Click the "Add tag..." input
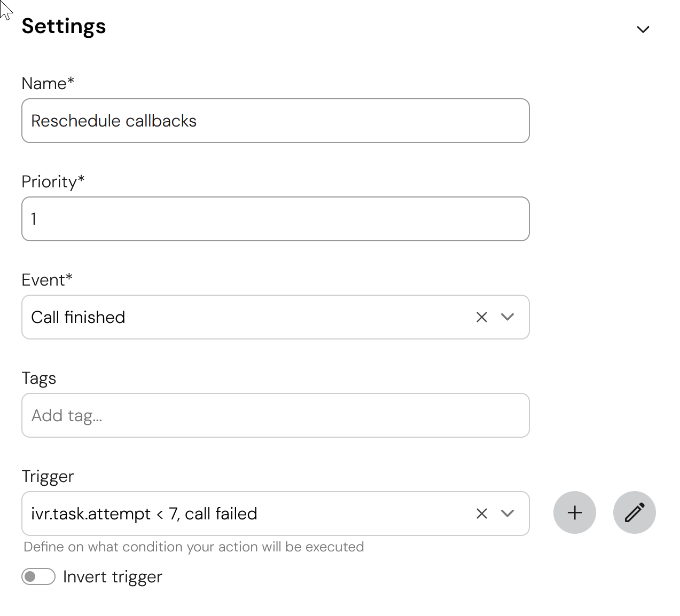Viewport: 680px width, 616px height. [x=275, y=415]
